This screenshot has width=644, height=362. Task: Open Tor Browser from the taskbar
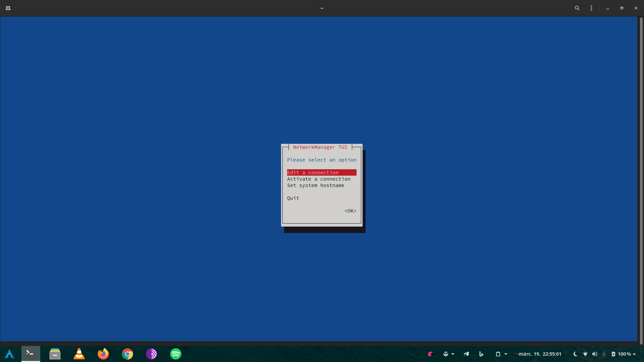[152, 354]
